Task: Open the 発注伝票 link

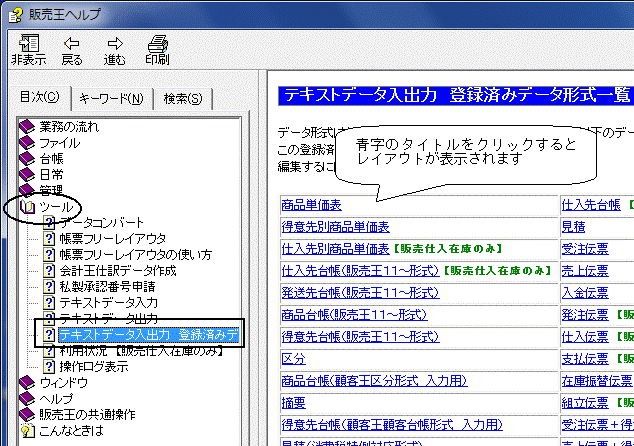Action: click(585, 315)
